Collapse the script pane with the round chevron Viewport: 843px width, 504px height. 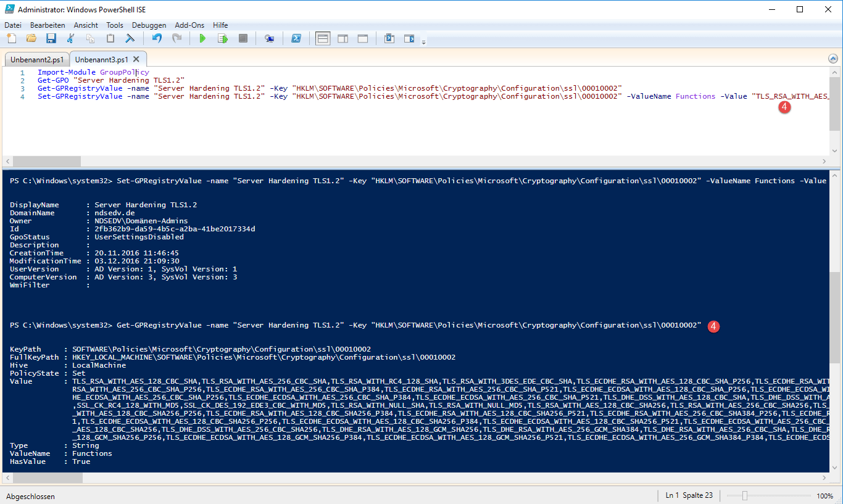833,59
